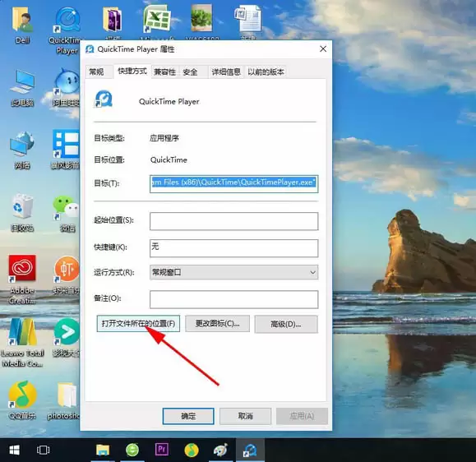Click the 快捷键 input field
This screenshot has width=476, height=462.
(x=233, y=248)
